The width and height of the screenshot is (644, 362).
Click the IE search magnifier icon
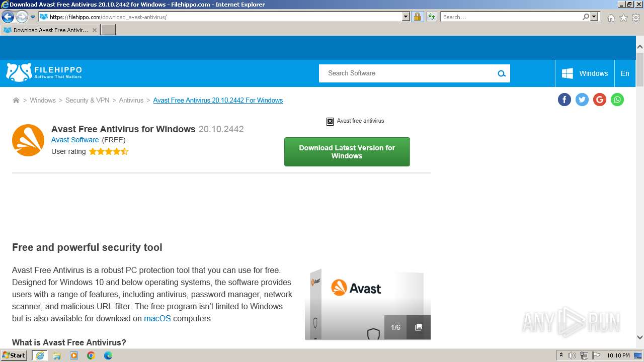click(586, 17)
